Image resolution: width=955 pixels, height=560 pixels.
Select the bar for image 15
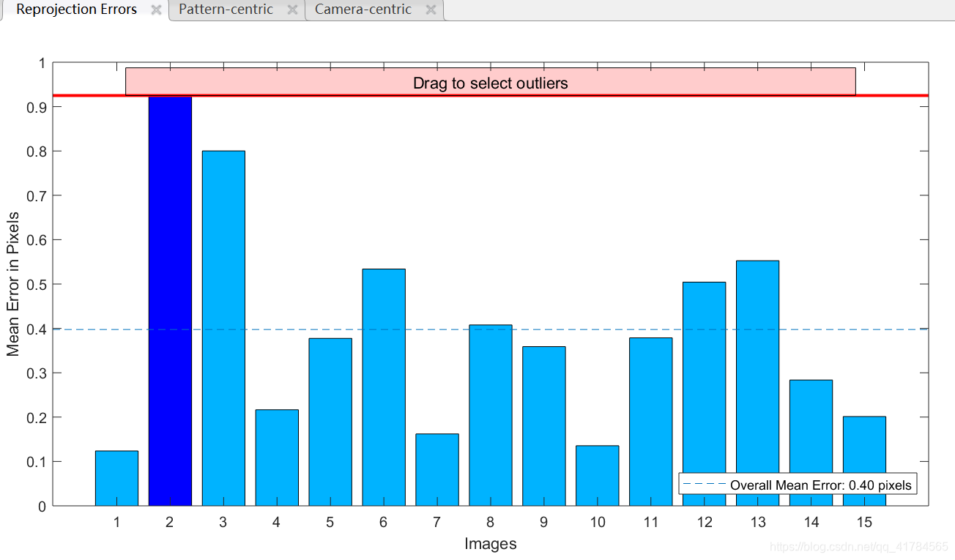point(865,461)
